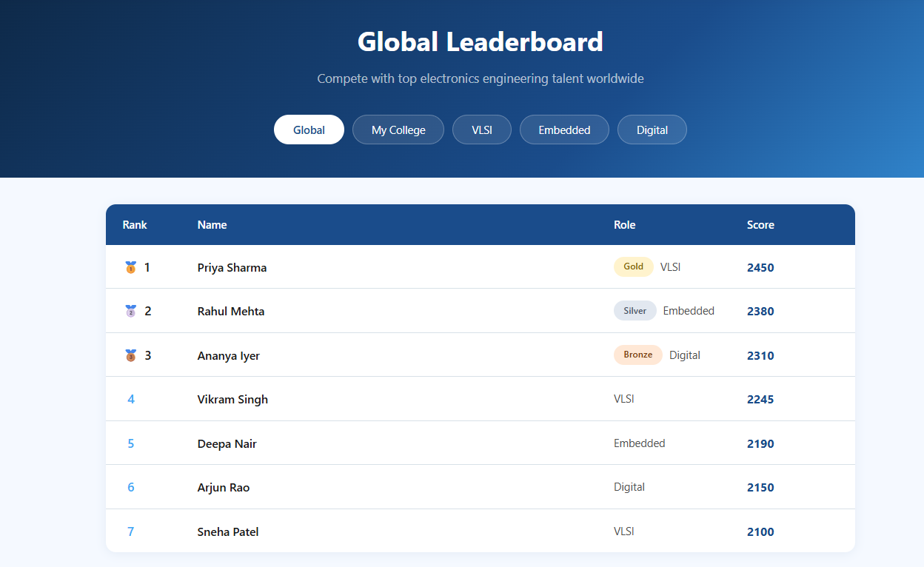This screenshot has height=567, width=924.
Task: Click the score 2245
Action: (x=760, y=399)
